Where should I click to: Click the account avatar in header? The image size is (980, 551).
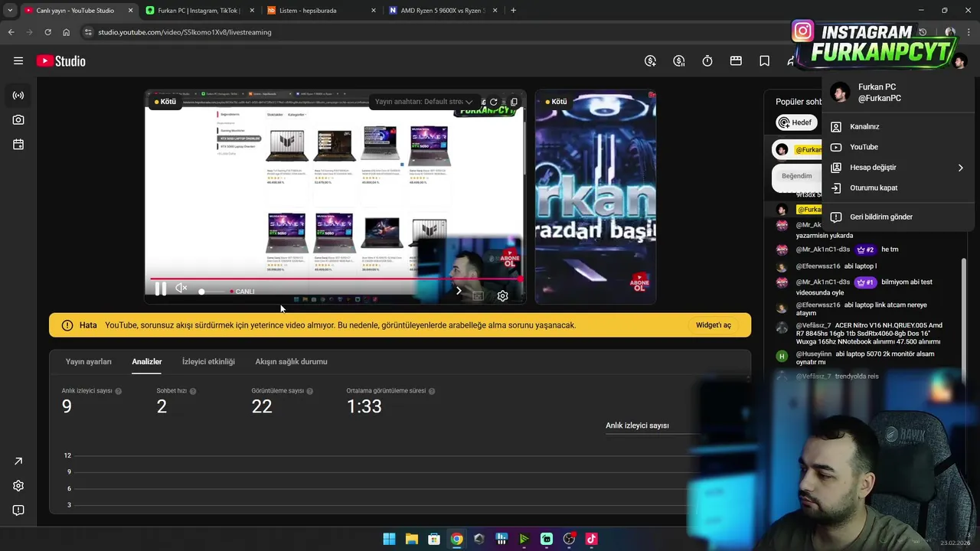tap(960, 61)
